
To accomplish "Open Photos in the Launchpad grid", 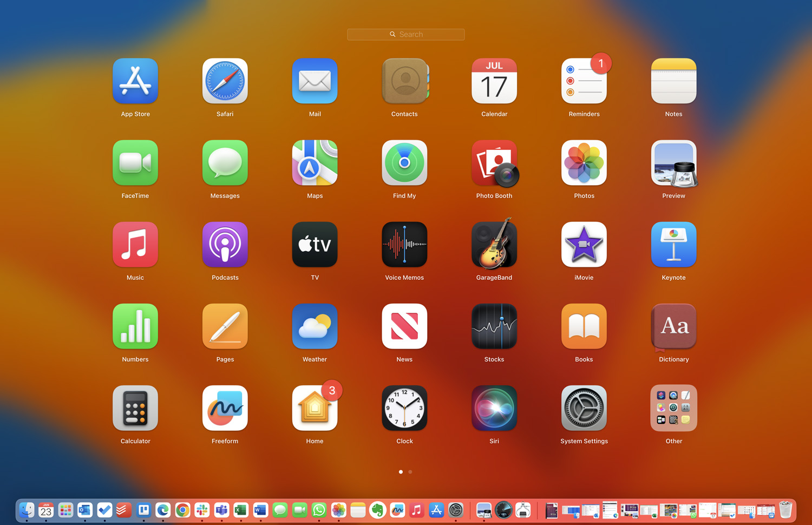I will (584, 163).
